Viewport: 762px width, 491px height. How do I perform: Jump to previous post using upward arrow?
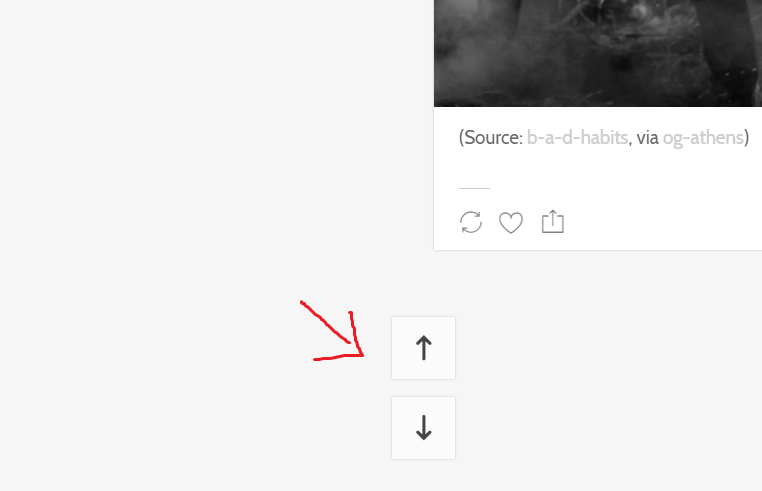[x=423, y=348]
